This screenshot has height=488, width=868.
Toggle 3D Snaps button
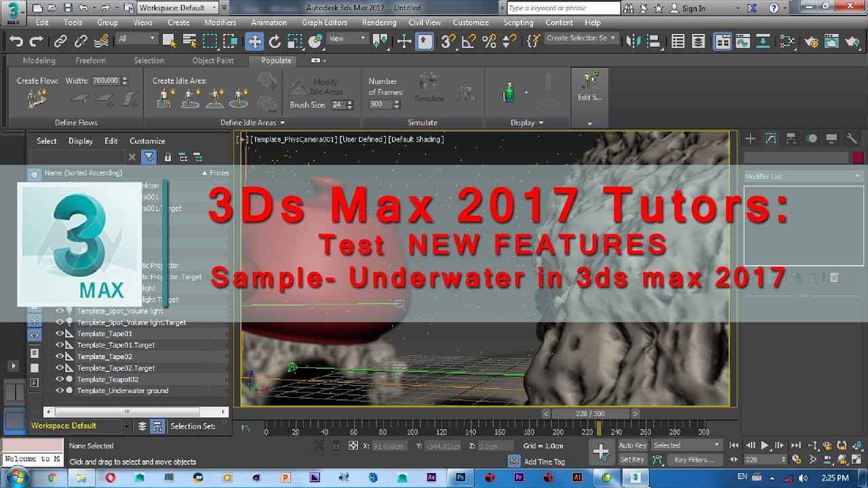point(448,41)
